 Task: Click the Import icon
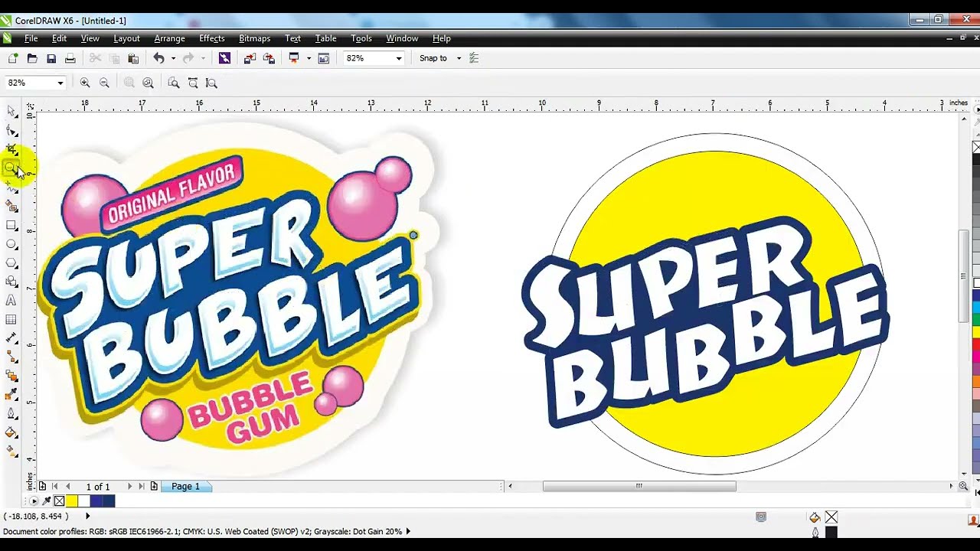click(x=250, y=58)
